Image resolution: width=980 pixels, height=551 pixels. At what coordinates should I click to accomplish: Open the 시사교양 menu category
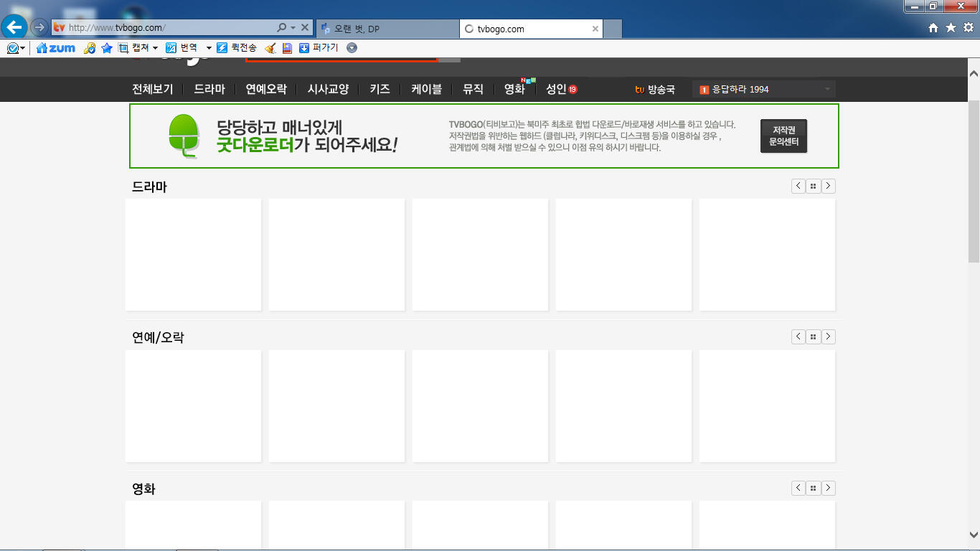pos(328,90)
